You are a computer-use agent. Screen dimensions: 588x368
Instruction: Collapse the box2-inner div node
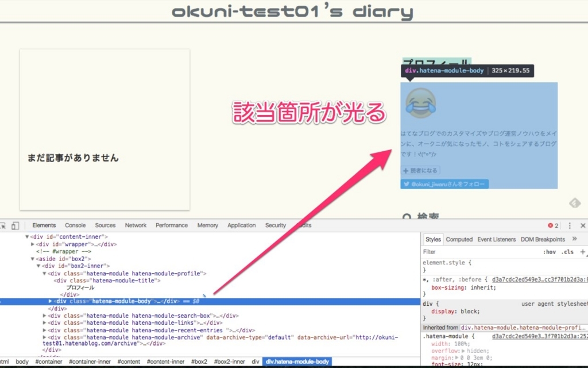tap(38, 266)
